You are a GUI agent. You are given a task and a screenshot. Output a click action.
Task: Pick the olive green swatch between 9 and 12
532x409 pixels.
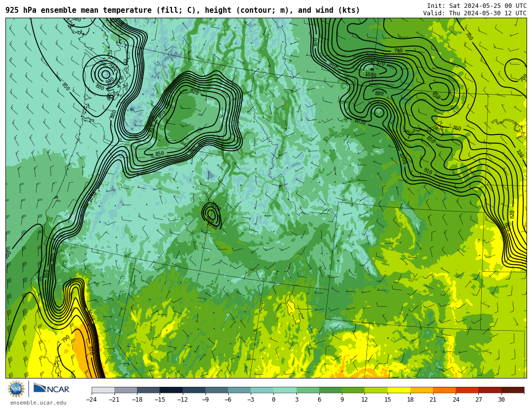coord(353,390)
